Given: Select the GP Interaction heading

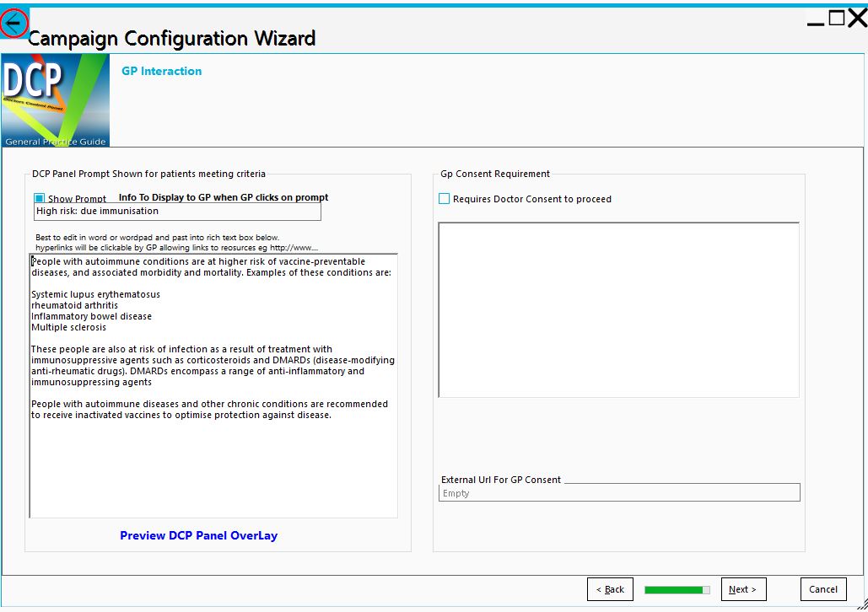Looking at the screenshot, I should (161, 72).
